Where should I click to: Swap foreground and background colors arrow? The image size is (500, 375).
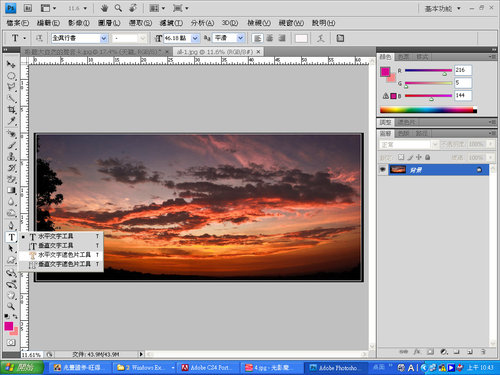[15, 316]
